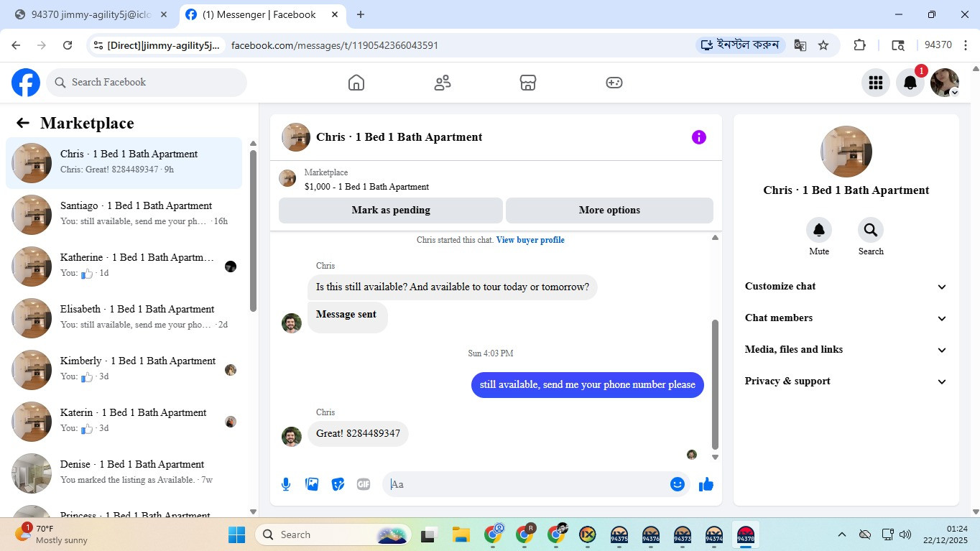Open Elisabeth conversation in the list
This screenshot has height=551, width=980.
tap(124, 318)
